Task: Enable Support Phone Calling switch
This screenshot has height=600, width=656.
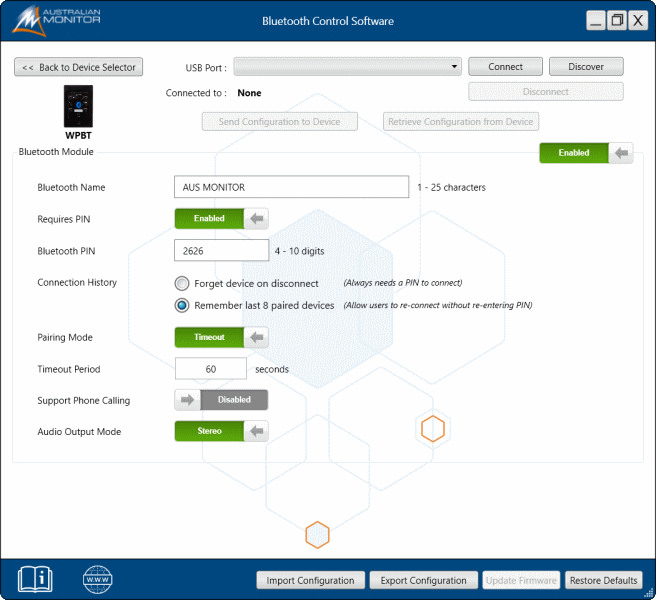Action: click(221, 400)
